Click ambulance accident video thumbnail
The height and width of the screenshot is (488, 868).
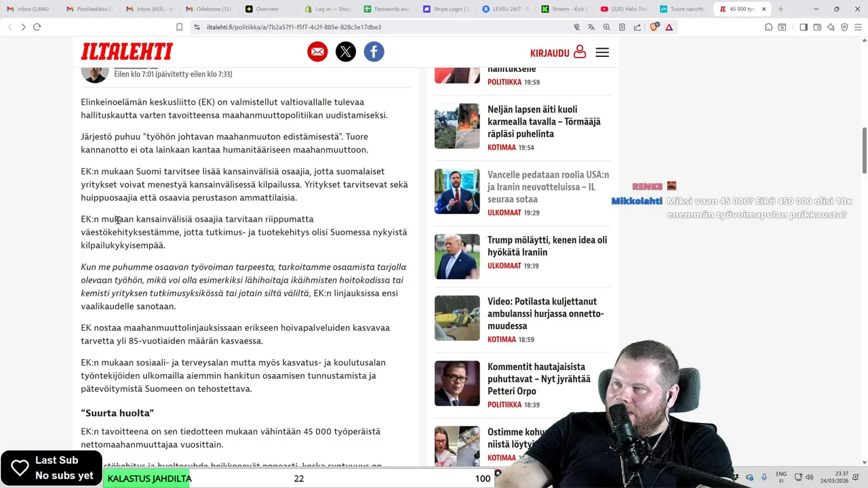pyautogui.click(x=457, y=318)
